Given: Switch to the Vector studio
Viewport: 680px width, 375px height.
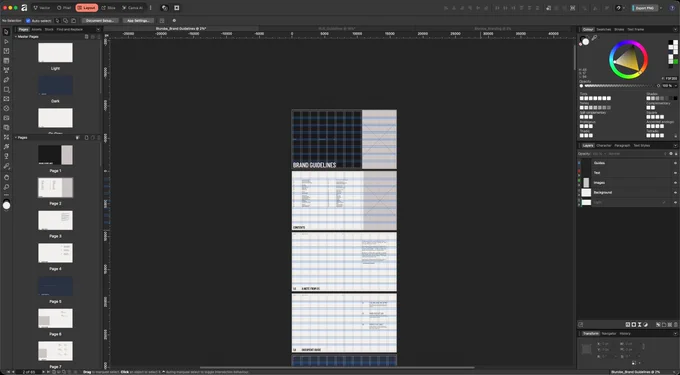Looking at the screenshot, I should tap(42, 8).
